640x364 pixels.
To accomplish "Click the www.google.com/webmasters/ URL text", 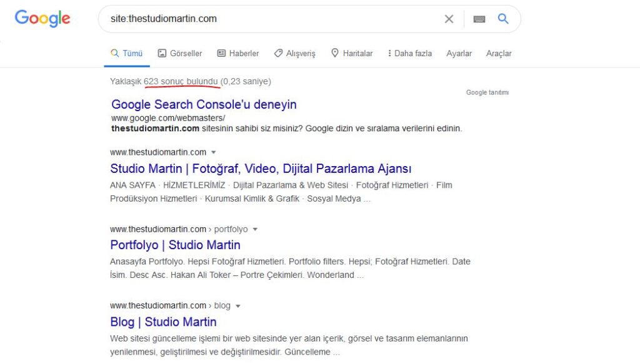I will (x=168, y=118).
